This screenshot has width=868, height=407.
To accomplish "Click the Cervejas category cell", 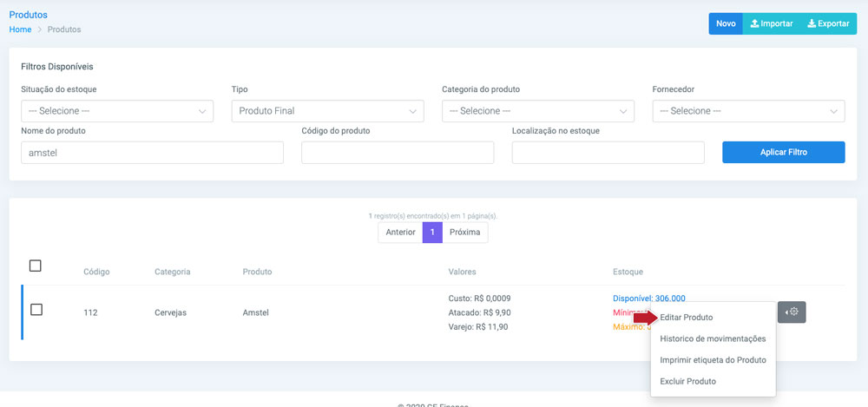I will point(170,312).
